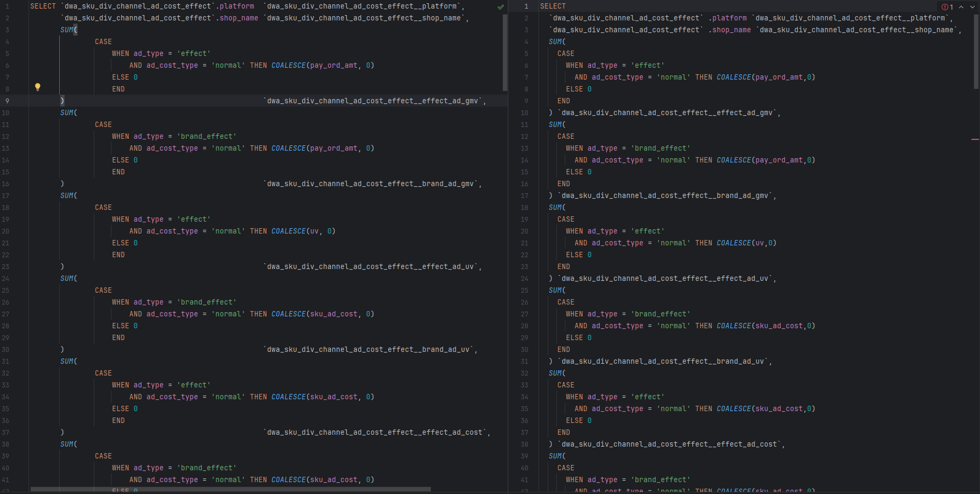Click the SUM( on left pane line 3
Viewport: 980px width, 494px height.
click(x=69, y=30)
